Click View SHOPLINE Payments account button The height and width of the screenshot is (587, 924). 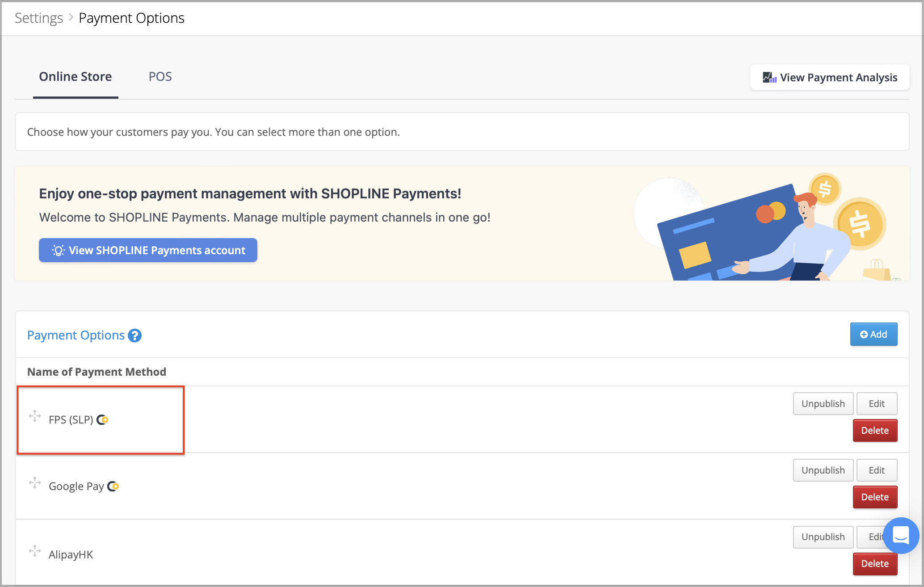click(x=148, y=250)
